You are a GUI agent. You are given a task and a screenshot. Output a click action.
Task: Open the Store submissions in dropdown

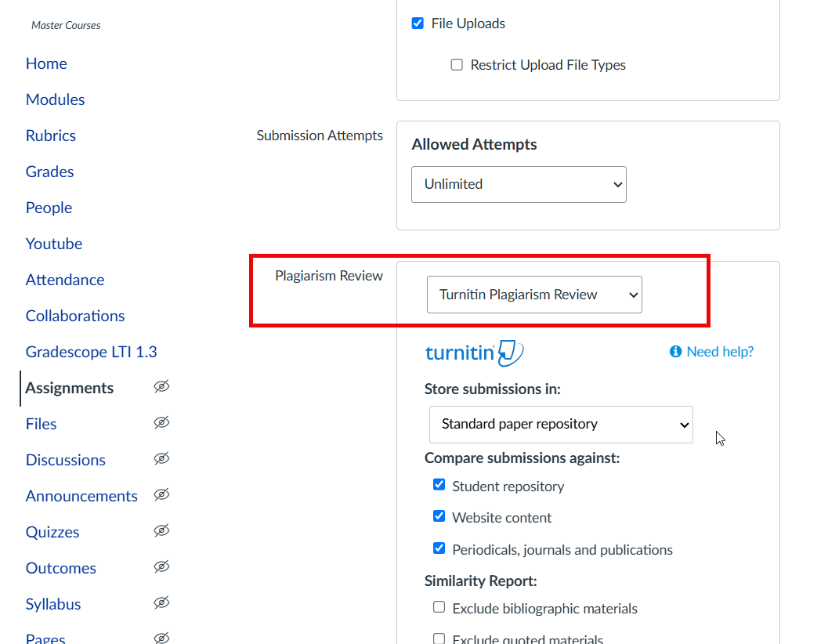click(x=561, y=425)
